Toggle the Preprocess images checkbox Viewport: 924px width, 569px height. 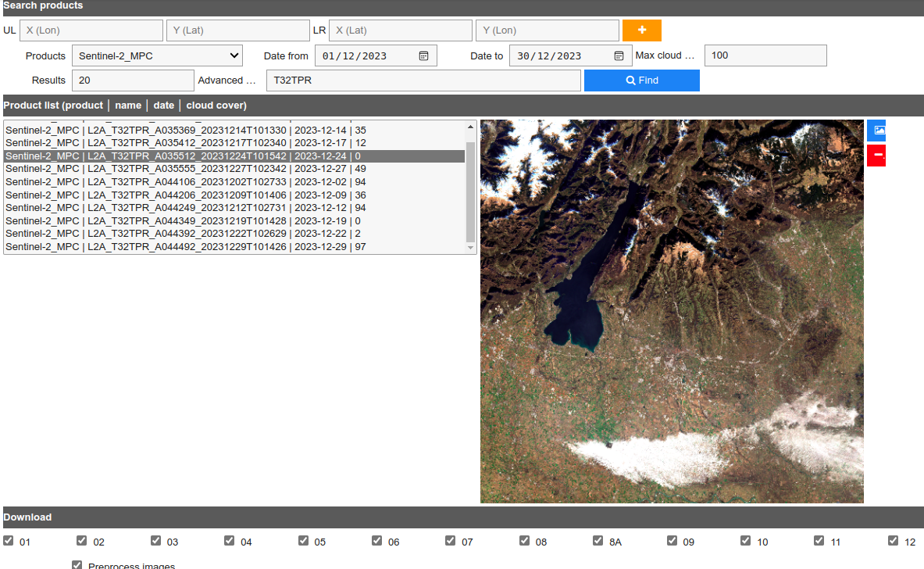[77, 564]
